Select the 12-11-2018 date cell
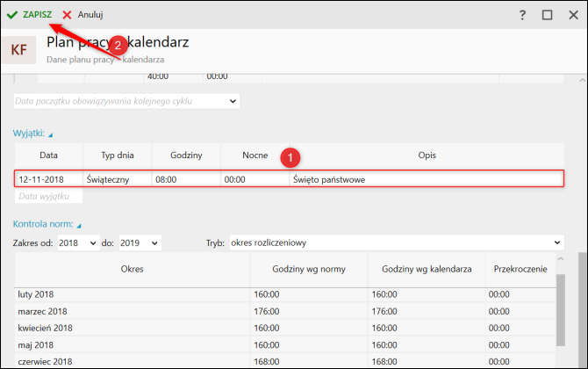This screenshot has width=588, height=369. coord(49,179)
